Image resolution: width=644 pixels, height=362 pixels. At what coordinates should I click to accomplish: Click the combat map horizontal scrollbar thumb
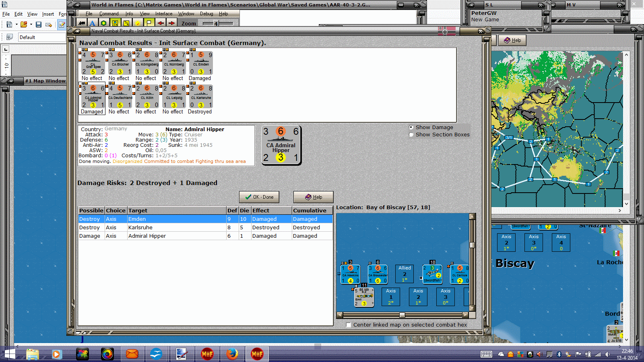(x=402, y=315)
